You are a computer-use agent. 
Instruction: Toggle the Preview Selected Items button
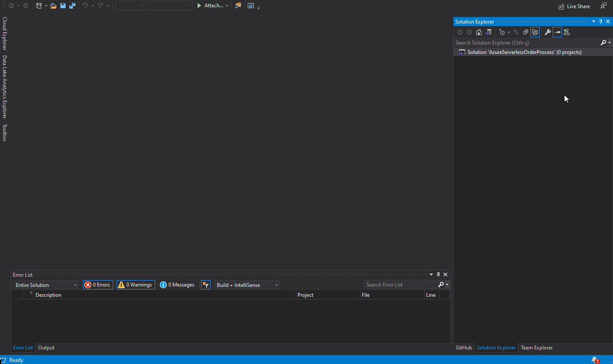[557, 32]
